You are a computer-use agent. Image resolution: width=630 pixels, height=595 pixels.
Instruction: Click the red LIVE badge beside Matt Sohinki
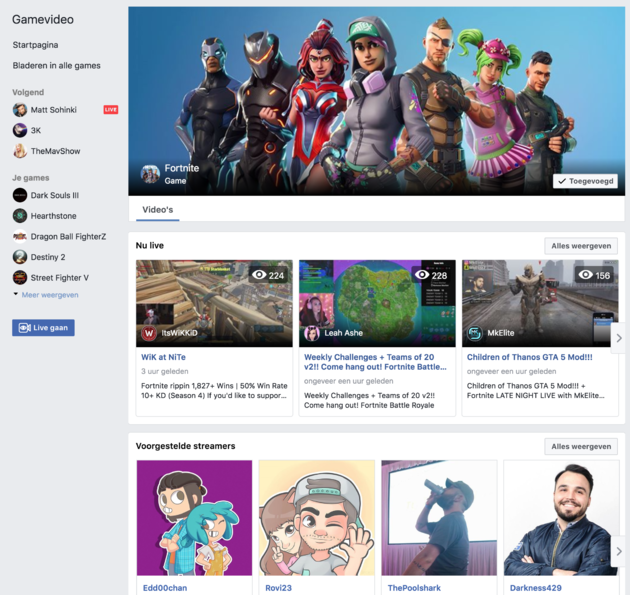pyautogui.click(x=110, y=110)
